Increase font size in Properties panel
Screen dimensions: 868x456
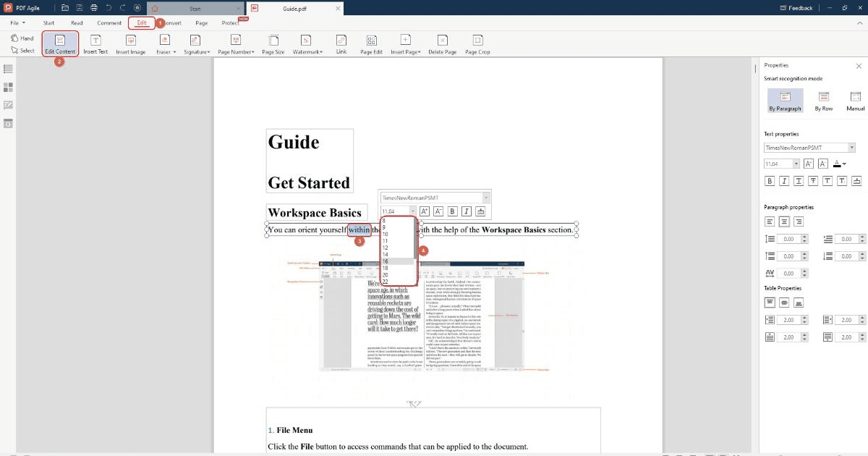click(809, 164)
